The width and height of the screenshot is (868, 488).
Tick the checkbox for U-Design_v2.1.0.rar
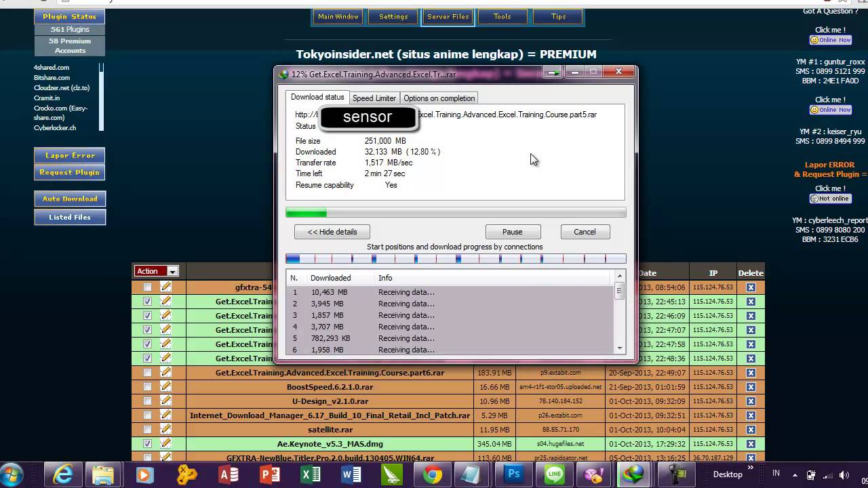click(x=147, y=401)
